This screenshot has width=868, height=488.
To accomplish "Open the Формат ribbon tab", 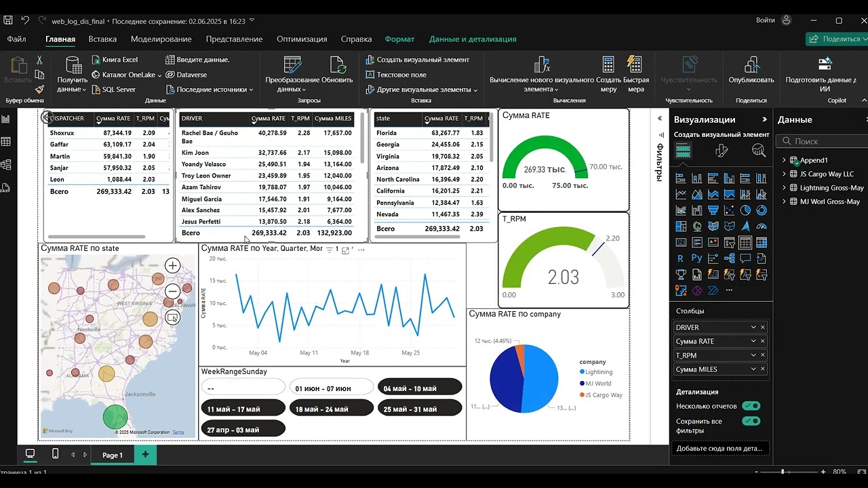I will click(x=399, y=39).
